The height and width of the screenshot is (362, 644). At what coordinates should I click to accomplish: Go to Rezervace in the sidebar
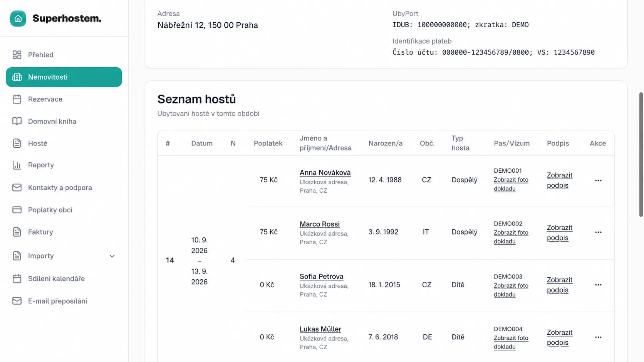[64, 99]
